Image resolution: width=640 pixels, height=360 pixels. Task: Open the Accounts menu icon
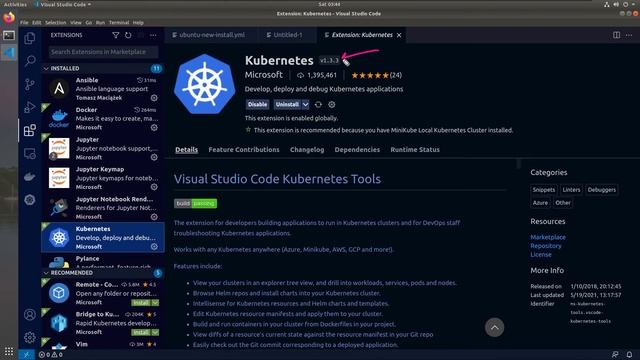(29, 315)
